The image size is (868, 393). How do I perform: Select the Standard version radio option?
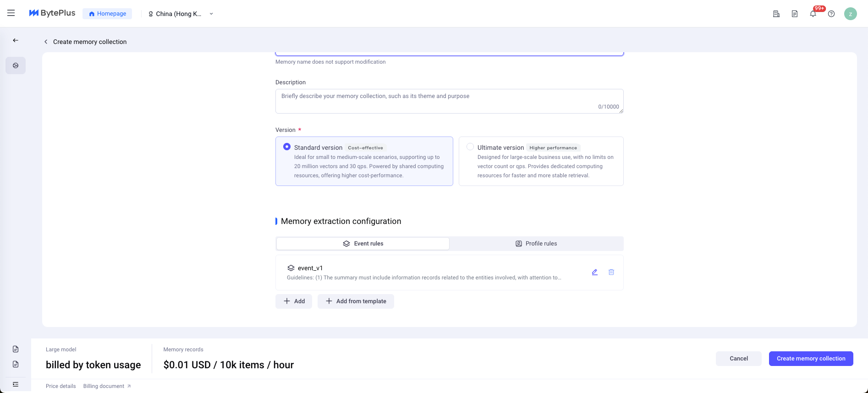(287, 147)
